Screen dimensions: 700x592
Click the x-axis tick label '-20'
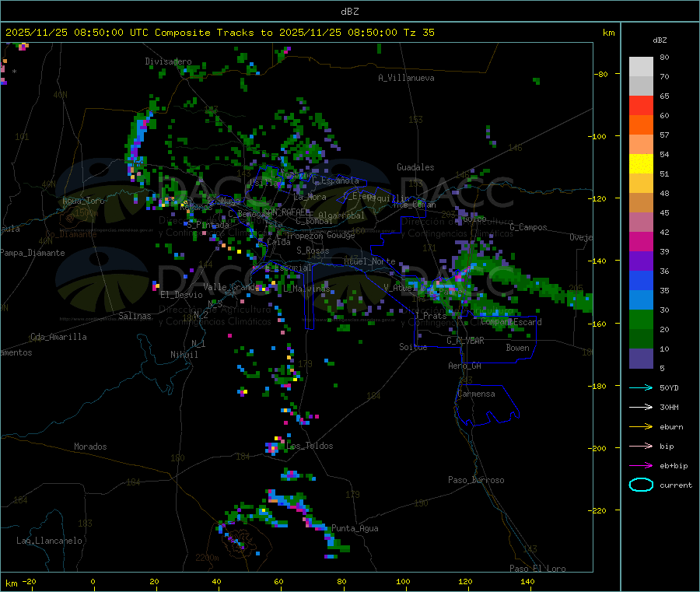pos(30,581)
